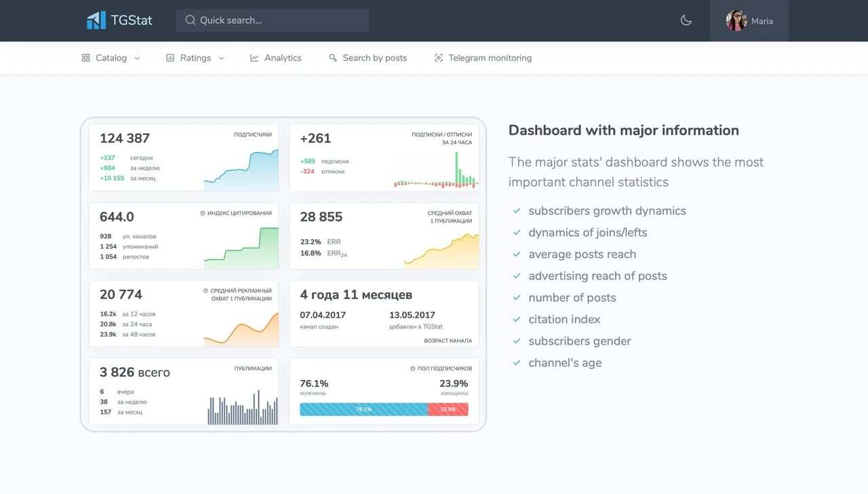Open Maria's profile avatar

coord(736,20)
